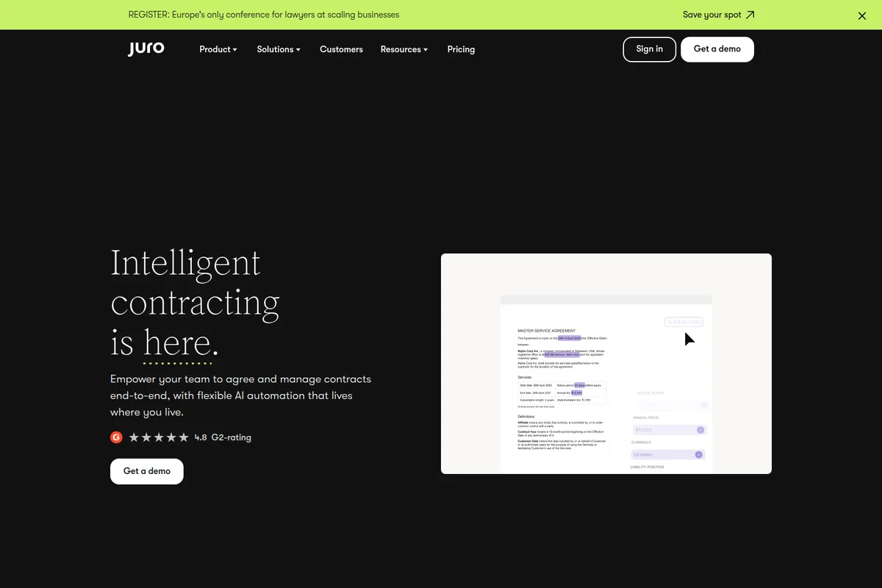
Task: Open the Product dropdown menu
Action: (x=218, y=49)
